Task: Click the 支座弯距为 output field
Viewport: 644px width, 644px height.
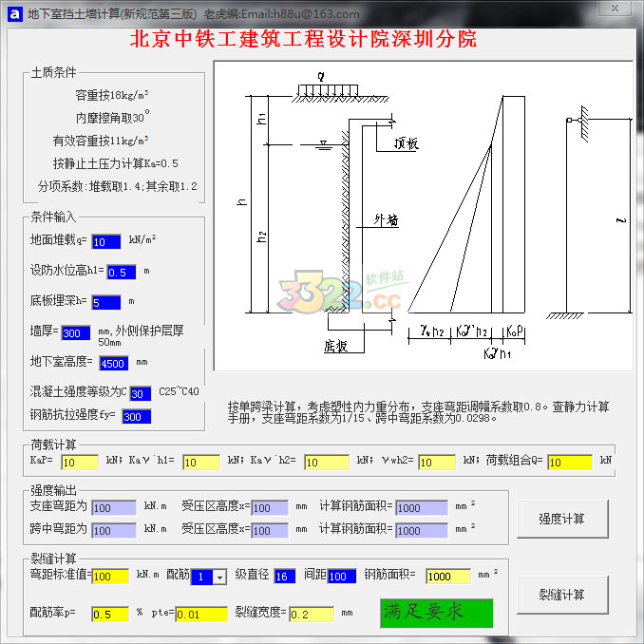Action: click(114, 508)
